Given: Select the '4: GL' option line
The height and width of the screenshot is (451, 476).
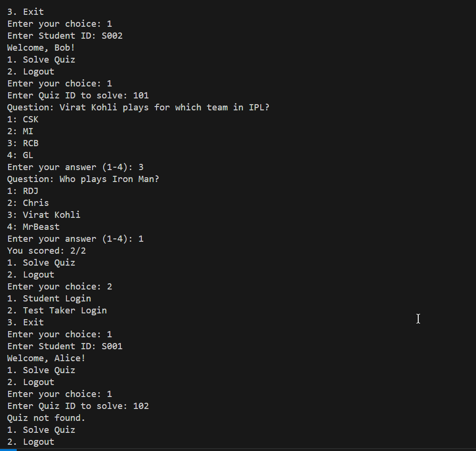Looking at the screenshot, I should coord(20,155).
